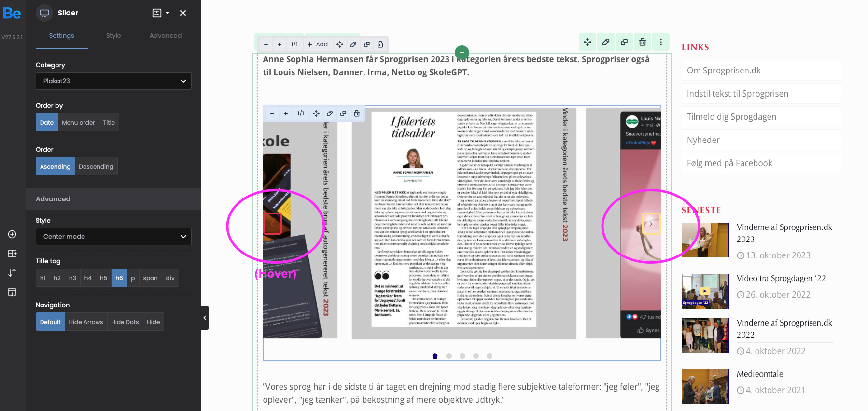This screenshot has width=868, height=411.
Task: Click the Add button in section toolbar
Action: point(318,44)
